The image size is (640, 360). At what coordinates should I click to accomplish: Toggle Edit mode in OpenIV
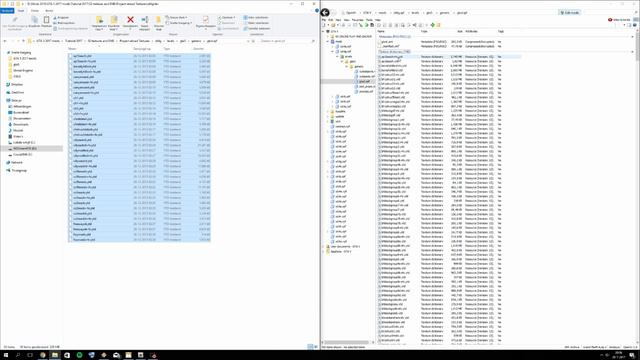(x=570, y=13)
